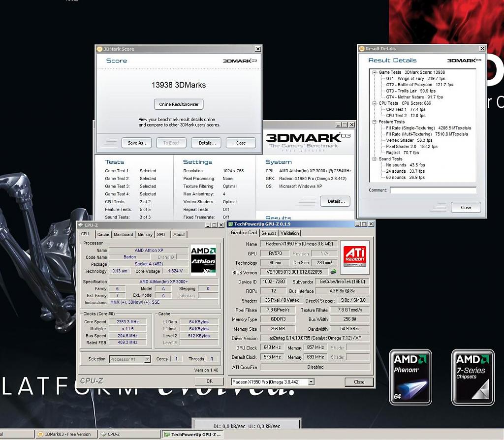Click the AMD 7-Series Chipsets badge
This screenshot has width=504, height=440.
point(472,377)
